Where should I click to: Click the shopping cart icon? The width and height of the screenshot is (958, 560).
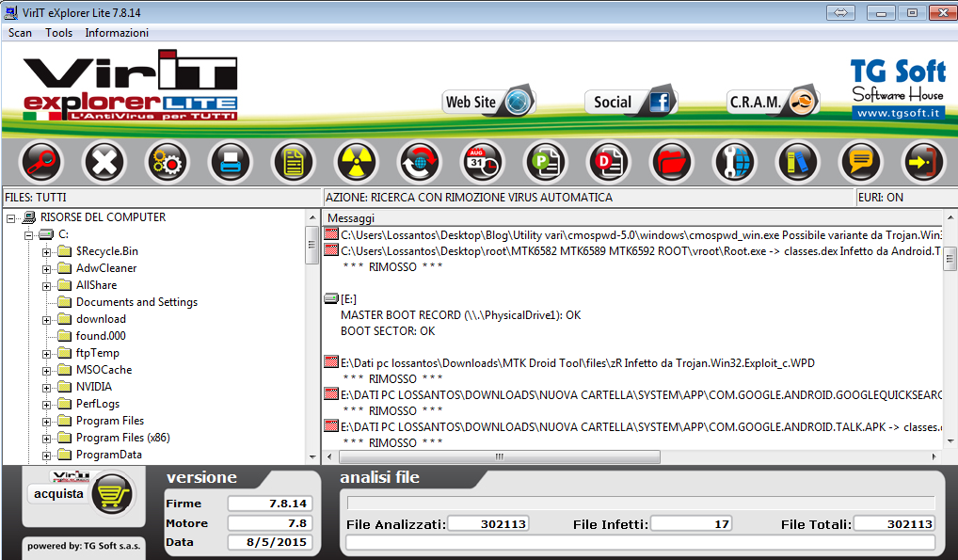113,494
